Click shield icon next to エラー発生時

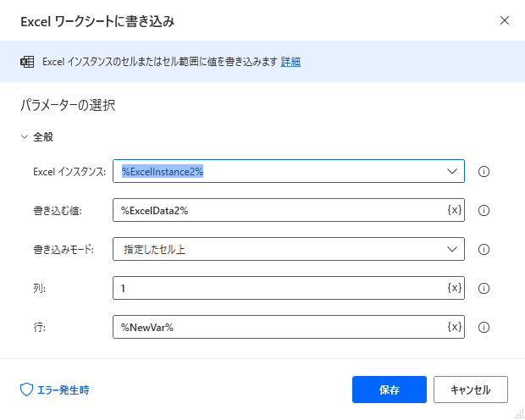[x=26, y=390]
